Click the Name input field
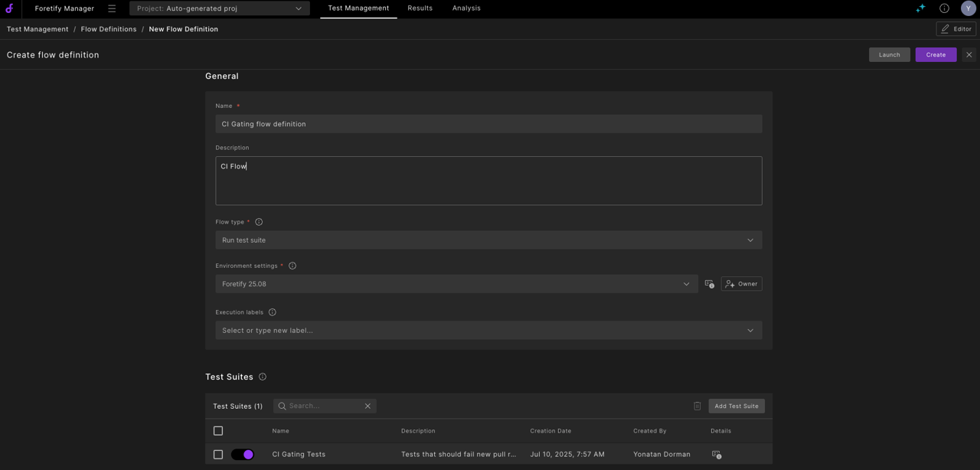980x470 pixels. (x=488, y=124)
